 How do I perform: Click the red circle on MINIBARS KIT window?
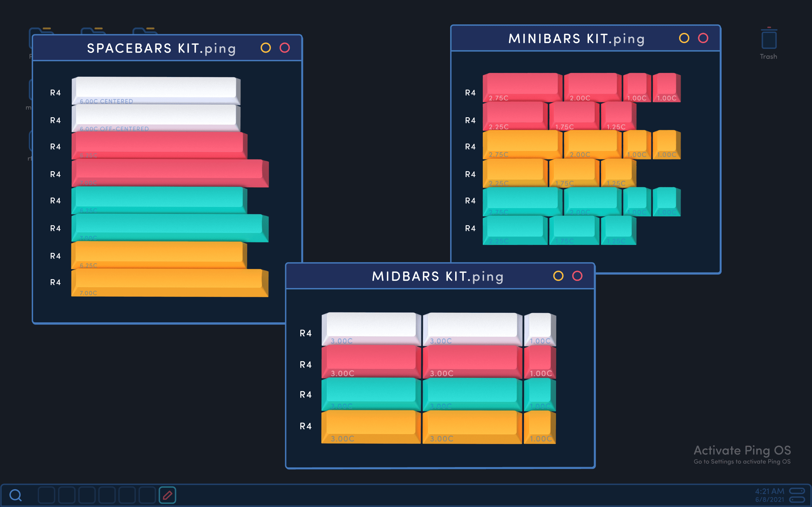click(703, 38)
